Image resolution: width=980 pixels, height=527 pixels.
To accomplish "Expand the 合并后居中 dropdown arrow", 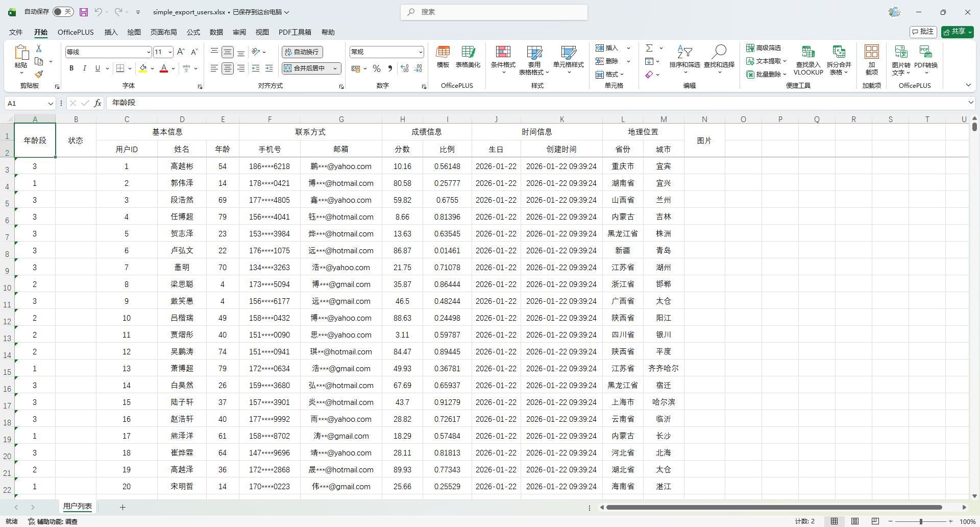I will point(335,68).
